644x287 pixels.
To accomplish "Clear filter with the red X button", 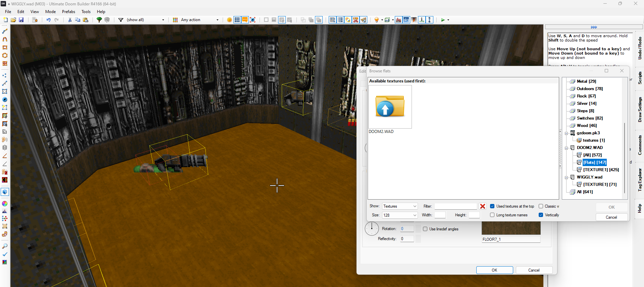I will [x=483, y=206].
